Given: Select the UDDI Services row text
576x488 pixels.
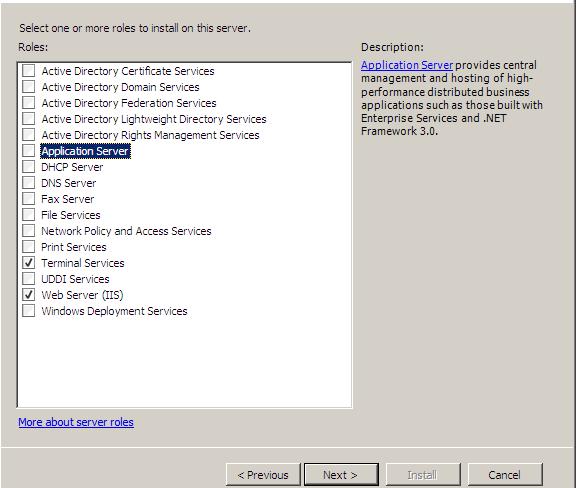Looking at the screenshot, I should (75, 279).
